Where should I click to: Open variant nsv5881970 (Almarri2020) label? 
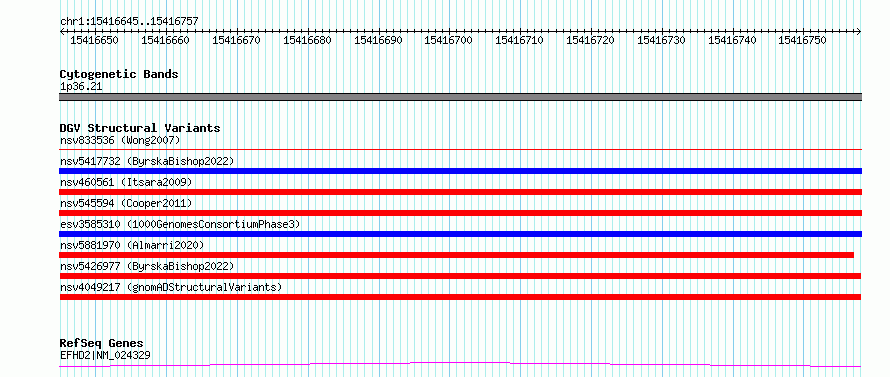[x=132, y=245]
